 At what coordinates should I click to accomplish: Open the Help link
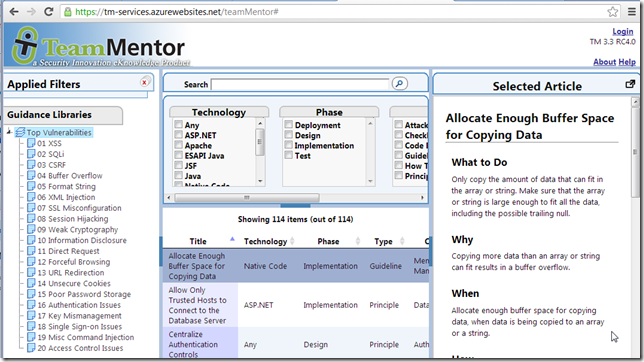point(627,62)
